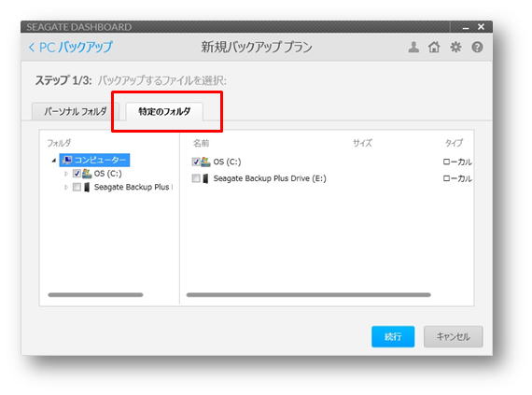Click the キャンセル button
Screen dimensions: 532x395
454,336
